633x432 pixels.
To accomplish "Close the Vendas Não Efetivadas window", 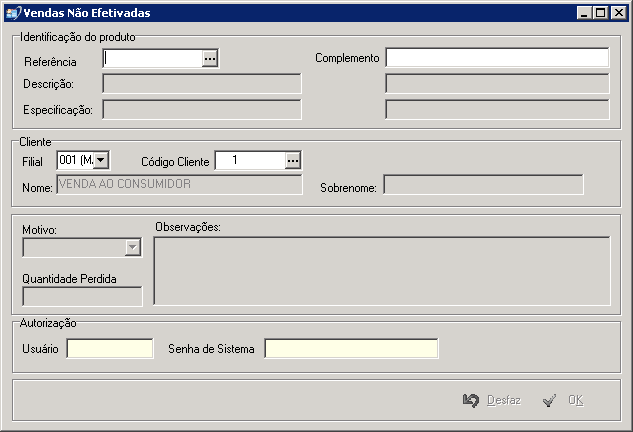I will pyautogui.click(x=618, y=13).
